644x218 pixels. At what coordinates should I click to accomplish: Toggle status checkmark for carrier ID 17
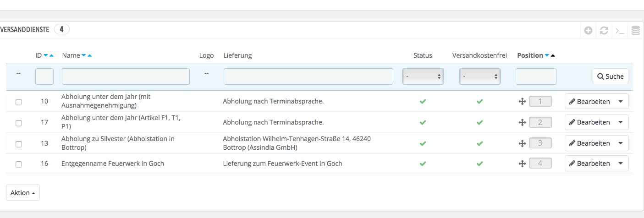423,122
